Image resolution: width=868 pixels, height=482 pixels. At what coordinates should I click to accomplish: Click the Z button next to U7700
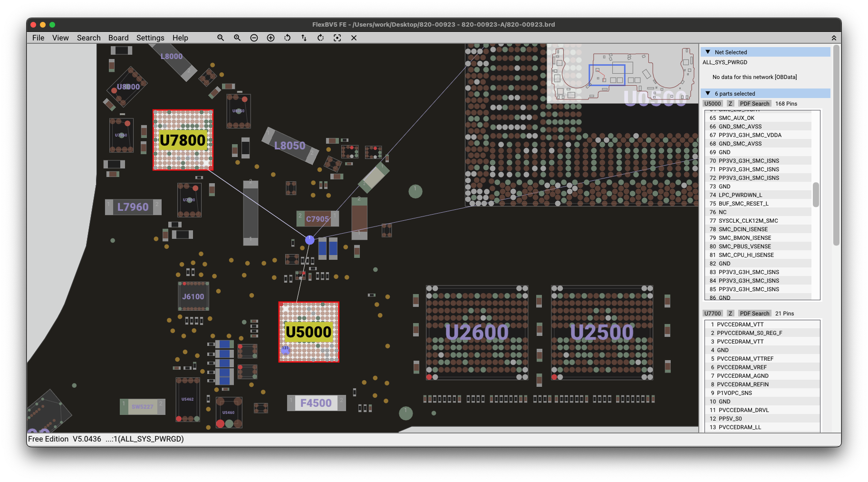tap(730, 313)
